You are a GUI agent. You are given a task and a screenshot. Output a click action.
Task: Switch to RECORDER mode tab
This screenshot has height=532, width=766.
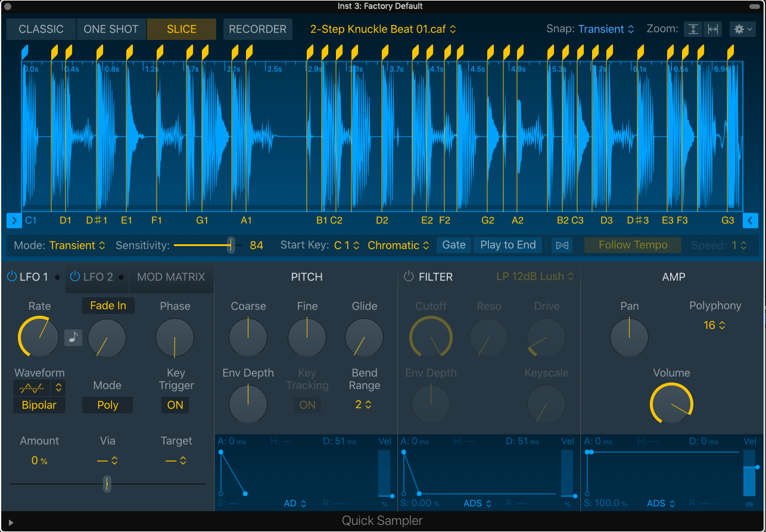pos(257,29)
